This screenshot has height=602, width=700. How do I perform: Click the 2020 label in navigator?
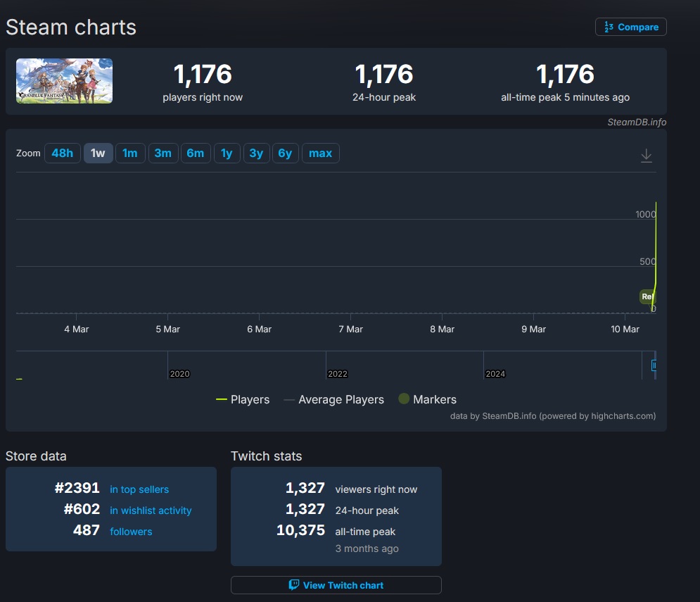point(179,374)
